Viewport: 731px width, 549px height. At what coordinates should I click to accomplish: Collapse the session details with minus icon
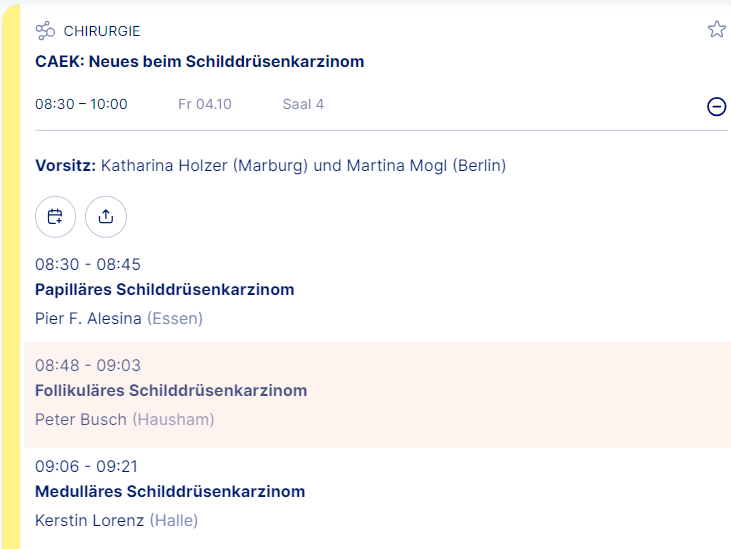pyautogui.click(x=716, y=106)
